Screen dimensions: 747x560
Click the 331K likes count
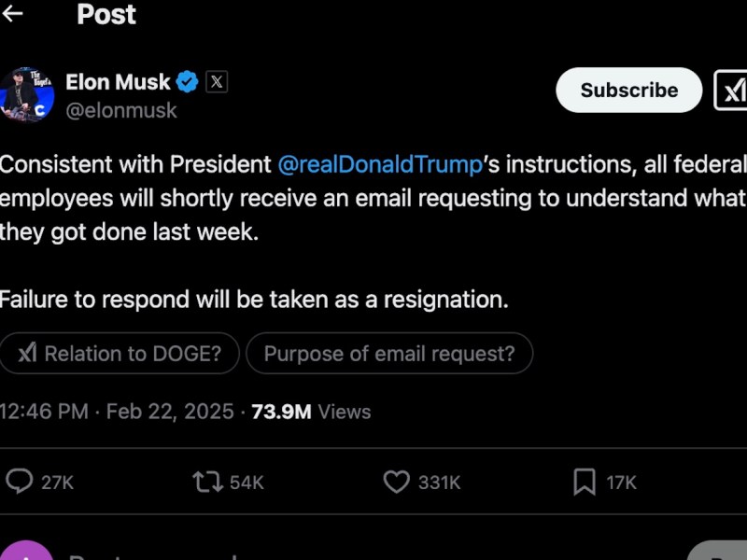pyautogui.click(x=439, y=483)
